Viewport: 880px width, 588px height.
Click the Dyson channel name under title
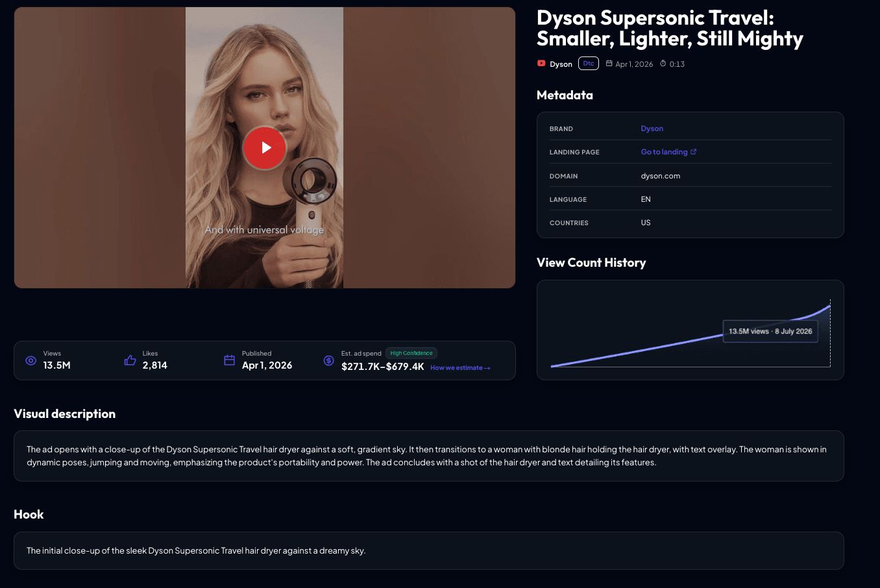coord(561,64)
